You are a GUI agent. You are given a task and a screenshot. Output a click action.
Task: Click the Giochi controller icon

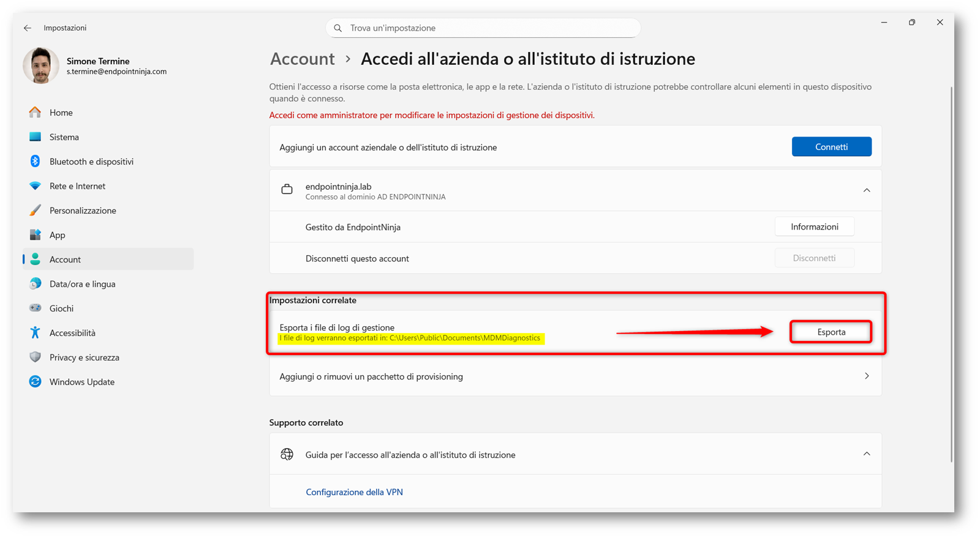[x=36, y=308]
